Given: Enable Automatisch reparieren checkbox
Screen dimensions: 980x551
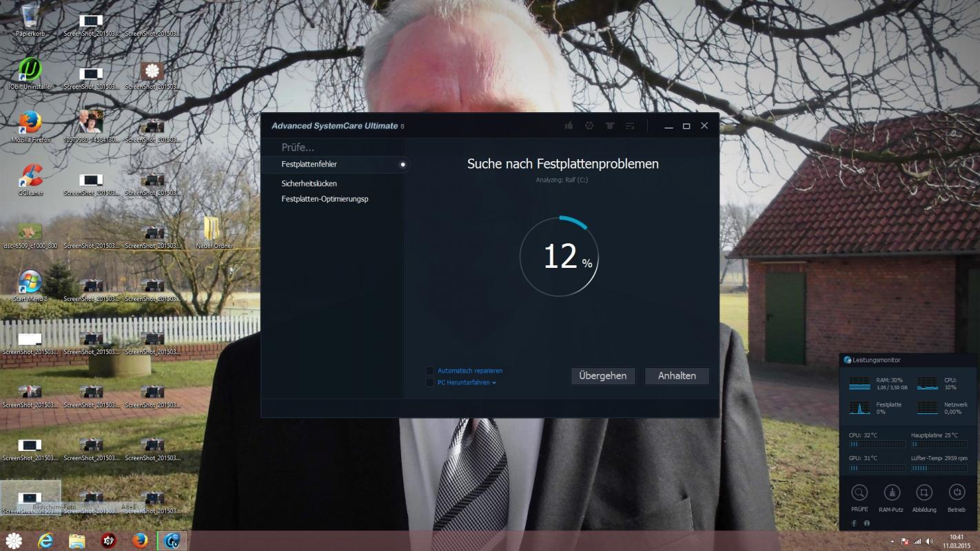Looking at the screenshot, I should (430, 371).
